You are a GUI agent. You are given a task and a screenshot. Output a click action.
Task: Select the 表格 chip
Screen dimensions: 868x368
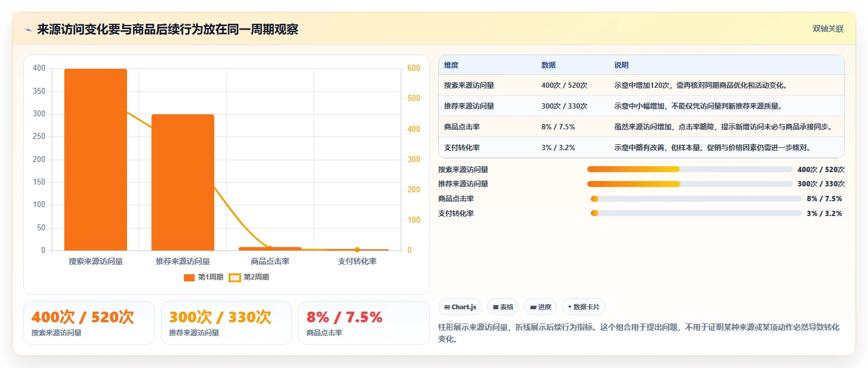tap(503, 307)
